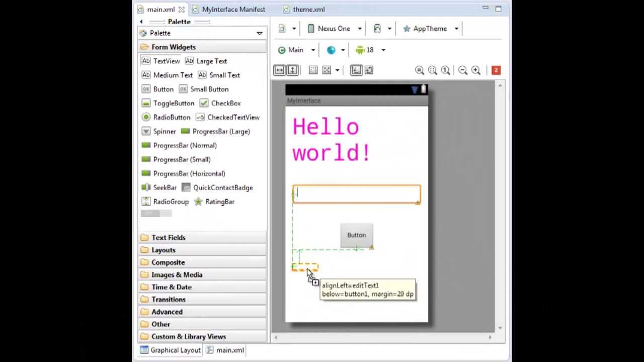Click inside the EditText field on canvas
Image resolution: width=644 pixels, height=362 pixels.
(x=357, y=194)
